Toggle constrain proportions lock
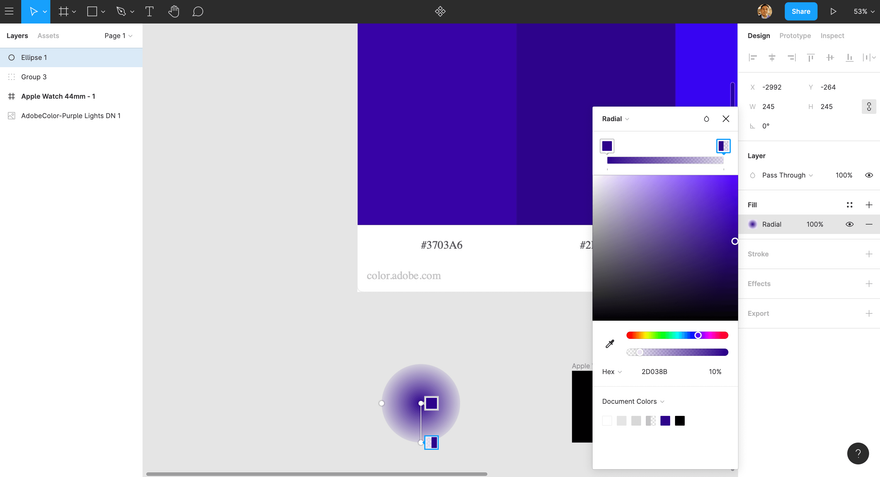This screenshot has height=477, width=880. [x=868, y=107]
